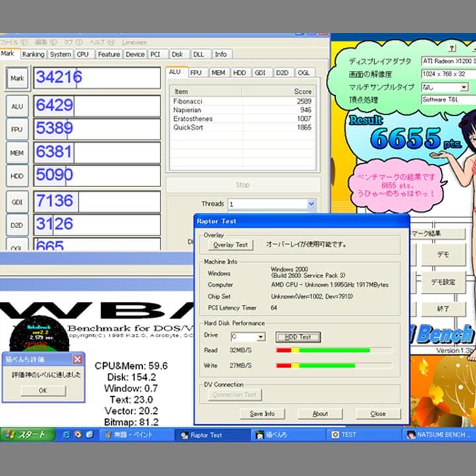
Task: Open the Threads dropdown
Action: coord(311,204)
